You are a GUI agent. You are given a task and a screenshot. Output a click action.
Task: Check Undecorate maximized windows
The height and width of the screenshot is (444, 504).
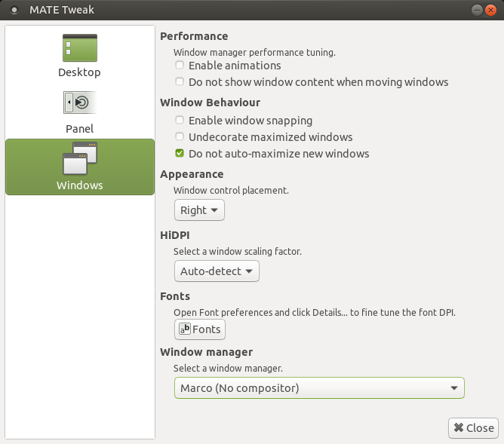click(180, 137)
